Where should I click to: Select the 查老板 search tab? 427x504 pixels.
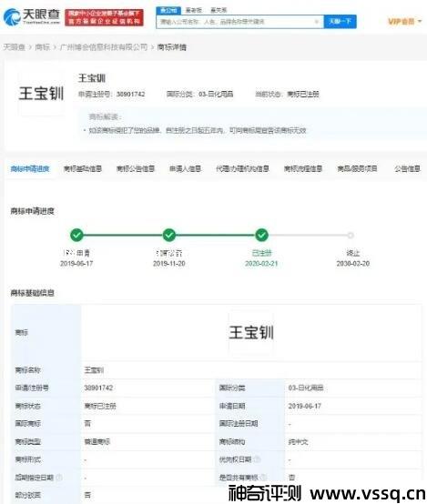tap(194, 10)
